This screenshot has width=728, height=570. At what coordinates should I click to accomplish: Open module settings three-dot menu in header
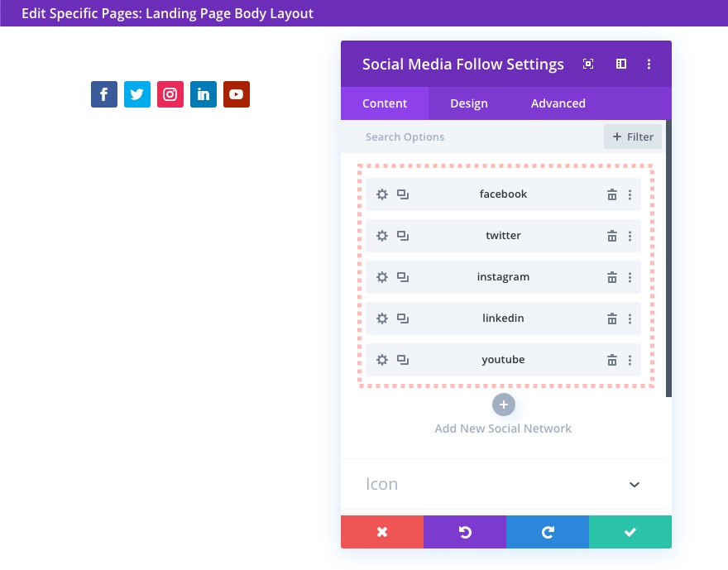coord(649,64)
